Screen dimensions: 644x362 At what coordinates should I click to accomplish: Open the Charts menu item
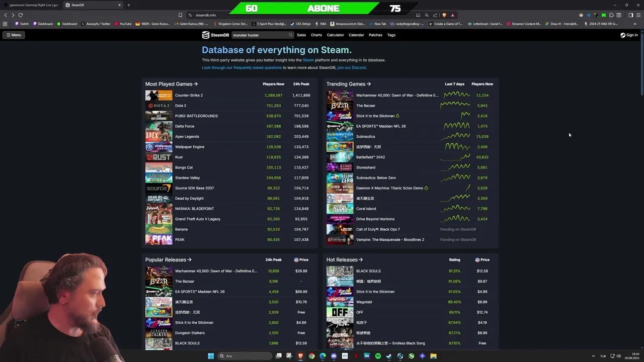(x=316, y=35)
